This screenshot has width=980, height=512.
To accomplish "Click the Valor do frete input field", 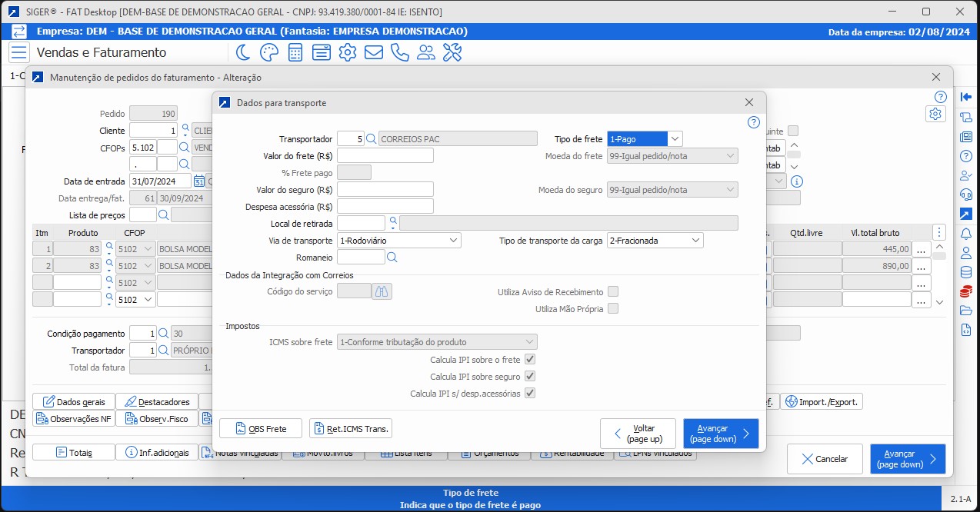I will 385,155.
